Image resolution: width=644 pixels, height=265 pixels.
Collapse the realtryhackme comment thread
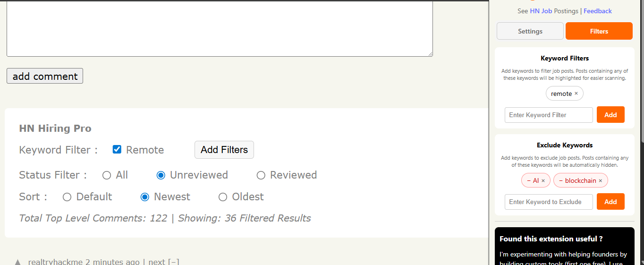click(x=174, y=262)
